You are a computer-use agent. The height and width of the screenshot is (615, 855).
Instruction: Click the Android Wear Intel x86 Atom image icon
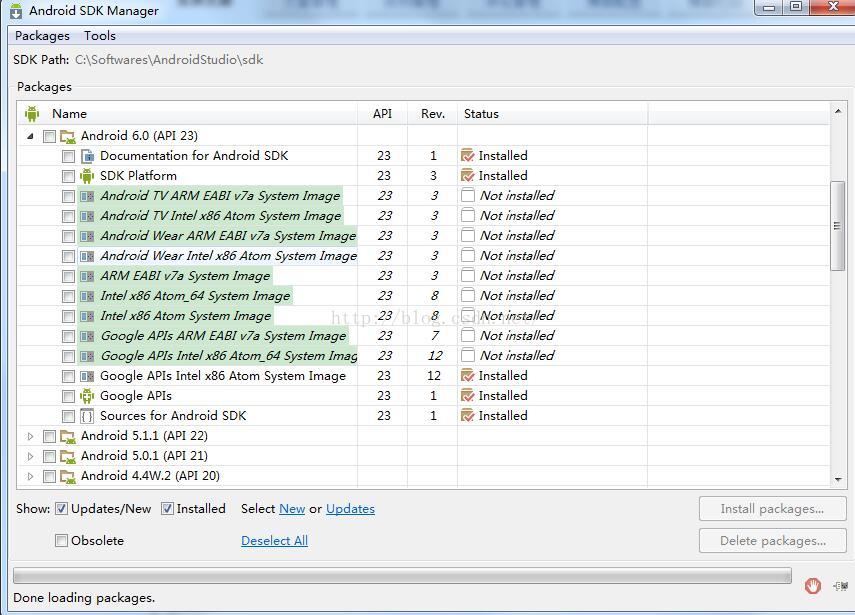click(x=87, y=256)
